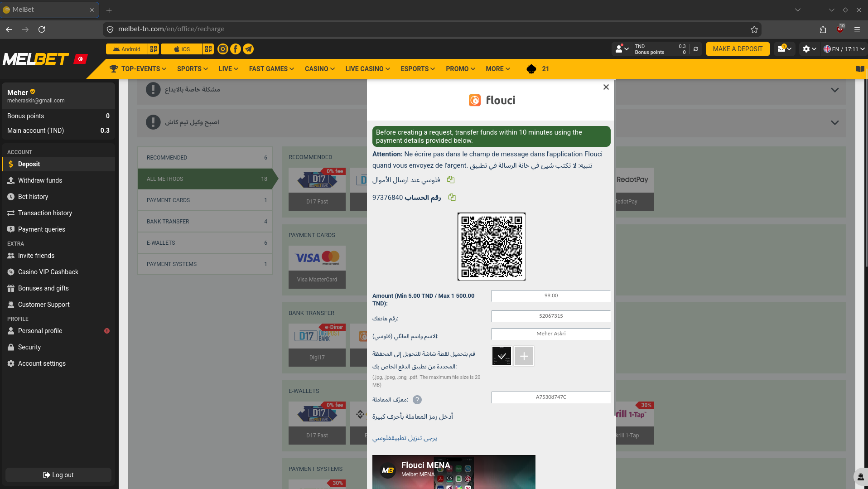The width and height of the screenshot is (868, 489).
Task: Expand the CASINO menu
Action: 320,69
